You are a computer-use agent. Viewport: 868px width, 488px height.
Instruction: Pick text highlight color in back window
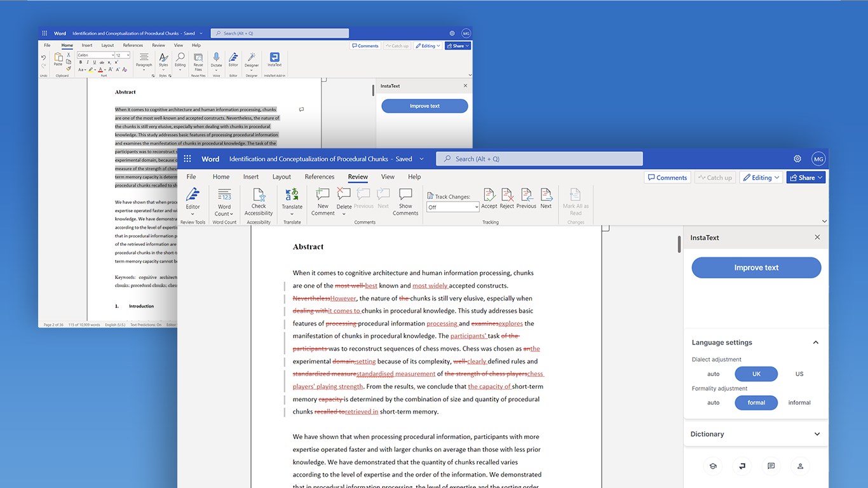coord(92,70)
